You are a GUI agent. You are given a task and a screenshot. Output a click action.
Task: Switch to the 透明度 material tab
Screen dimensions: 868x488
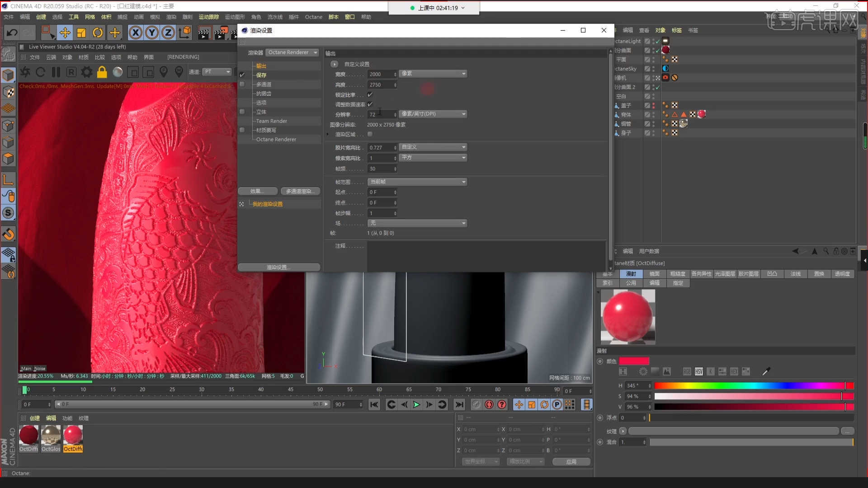[842, 274]
